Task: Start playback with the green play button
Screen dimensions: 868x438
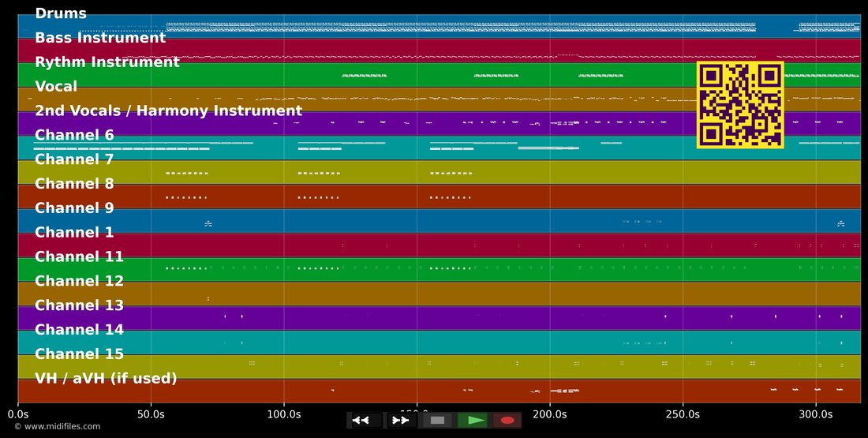Action: point(473,421)
